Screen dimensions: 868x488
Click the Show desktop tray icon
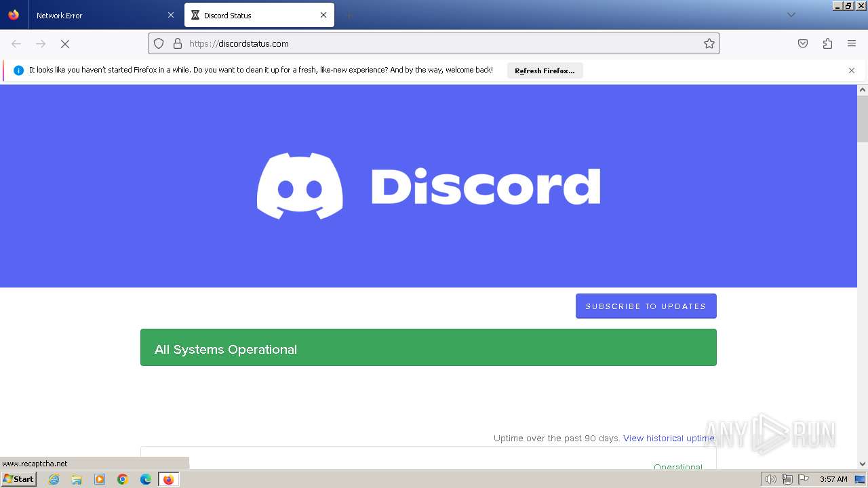point(860,479)
